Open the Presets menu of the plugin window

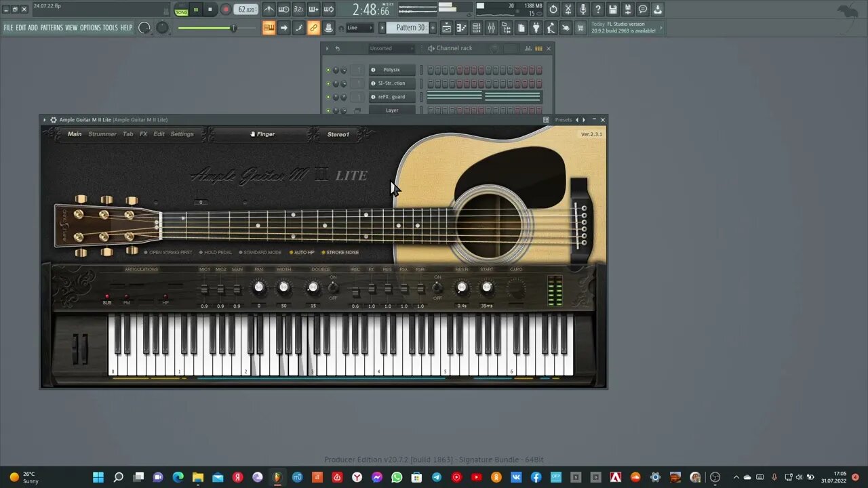(563, 120)
